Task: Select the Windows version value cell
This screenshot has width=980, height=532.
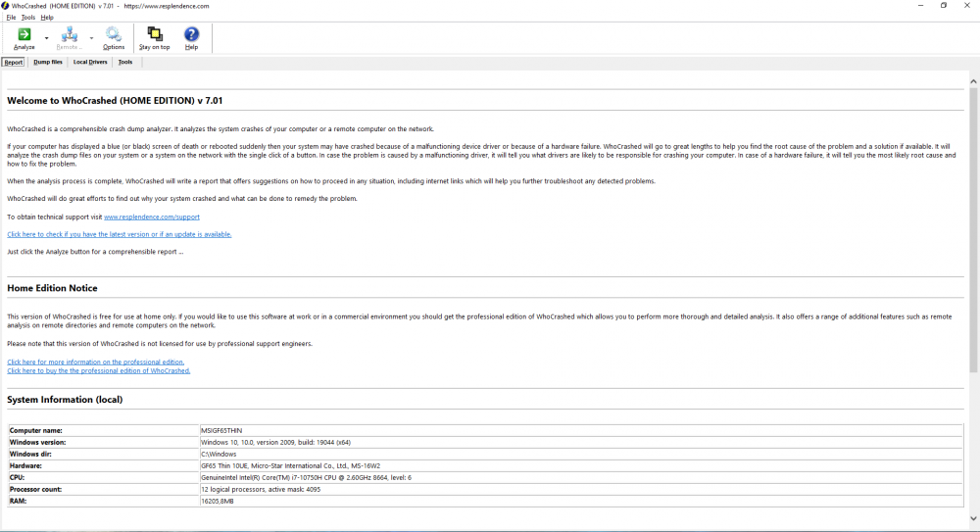Action: point(580,442)
